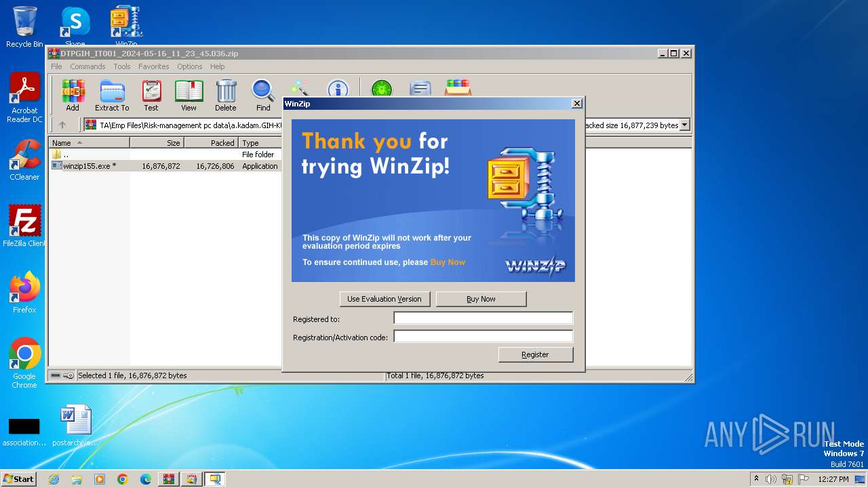The width and height of the screenshot is (868, 488).
Task: Click the Start button
Action: (x=19, y=479)
